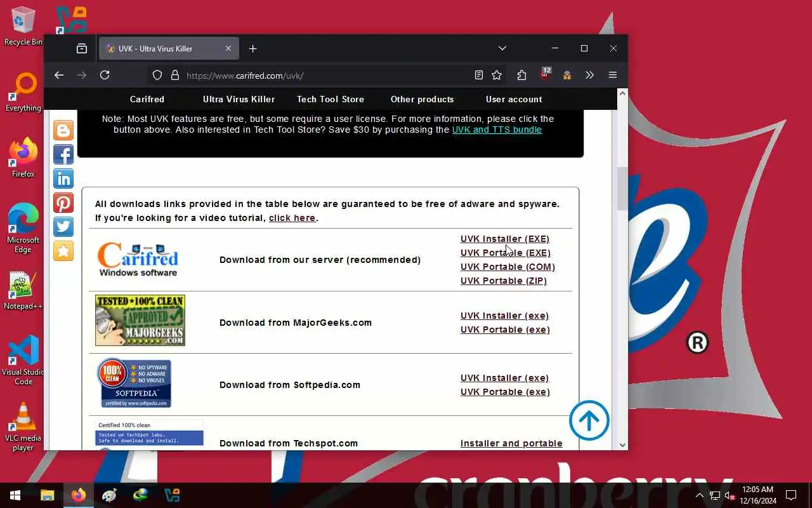
Task: Open Firefox View icon left of tab
Action: tap(82, 48)
